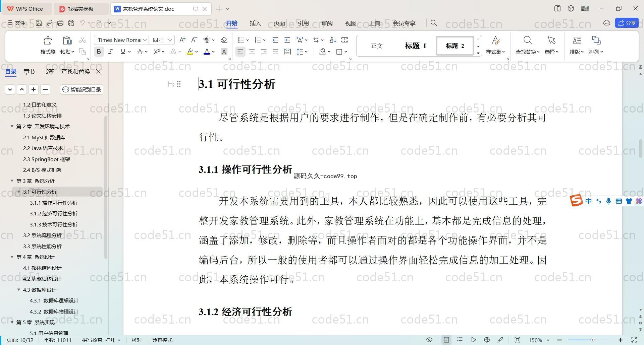The image size is (644, 345).
Task: Click the Print Preview icon
Action: point(71,23)
